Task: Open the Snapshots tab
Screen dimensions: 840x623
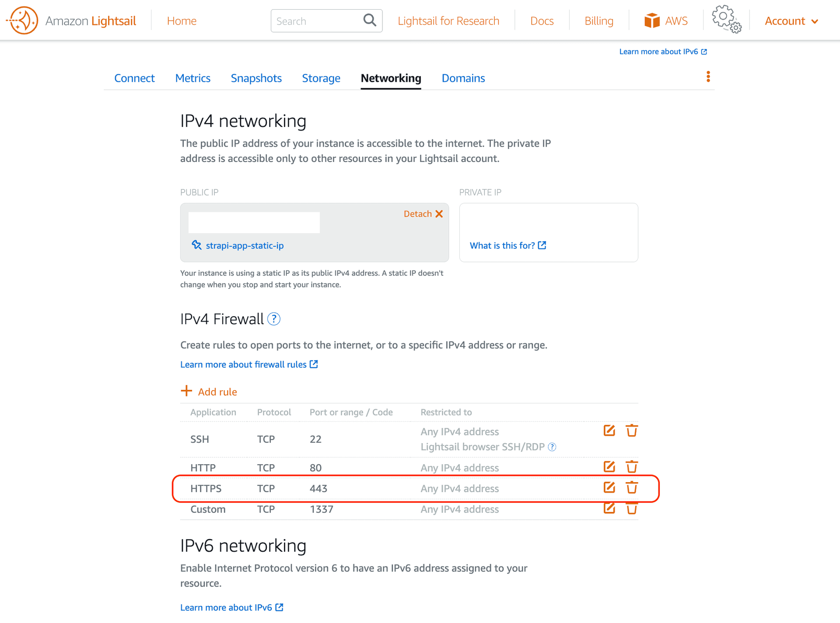Action: click(x=256, y=78)
